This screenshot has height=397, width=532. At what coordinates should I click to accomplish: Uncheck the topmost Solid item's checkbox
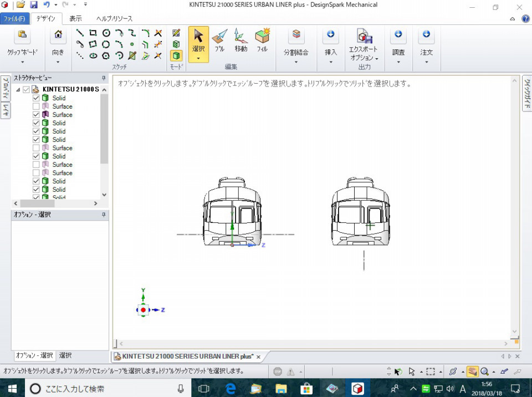point(36,98)
